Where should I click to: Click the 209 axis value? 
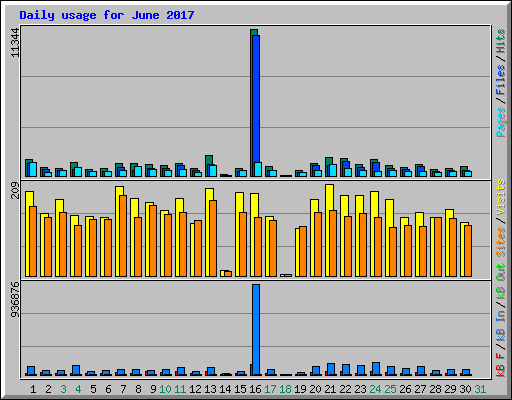click(x=15, y=191)
